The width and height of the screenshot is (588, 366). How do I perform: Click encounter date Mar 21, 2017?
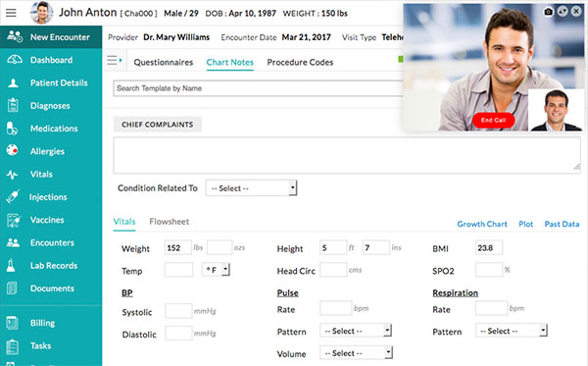tap(307, 37)
